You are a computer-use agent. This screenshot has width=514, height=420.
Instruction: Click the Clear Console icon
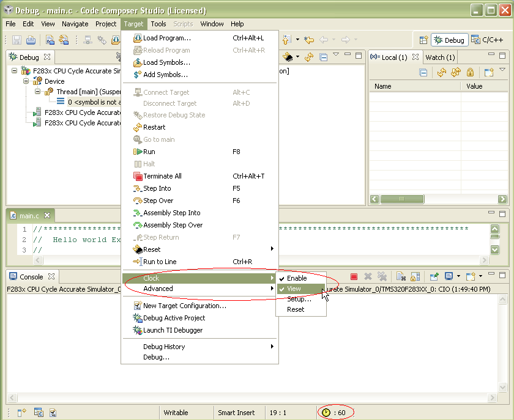(x=401, y=277)
